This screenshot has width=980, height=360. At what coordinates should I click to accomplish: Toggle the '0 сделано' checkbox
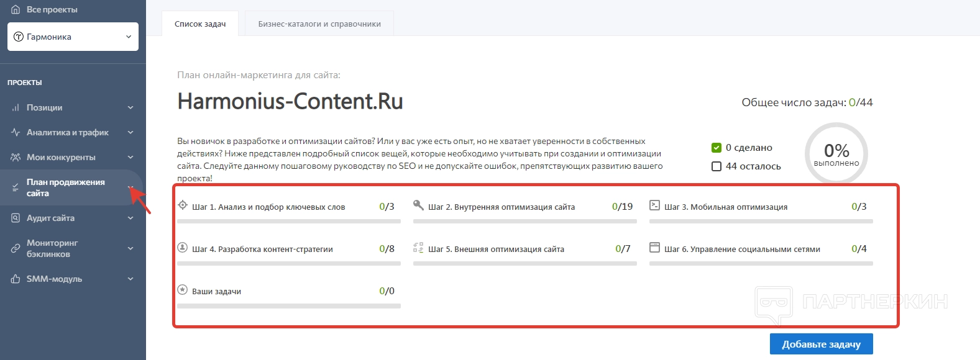click(717, 148)
